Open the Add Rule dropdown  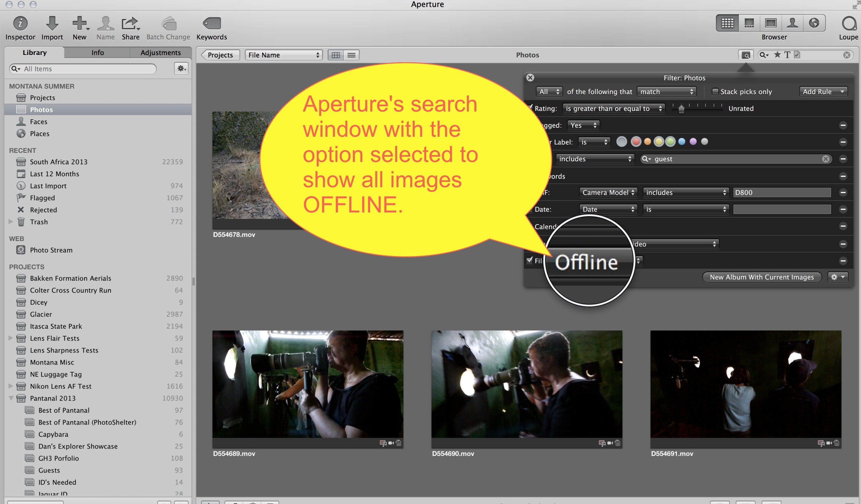(x=823, y=92)
